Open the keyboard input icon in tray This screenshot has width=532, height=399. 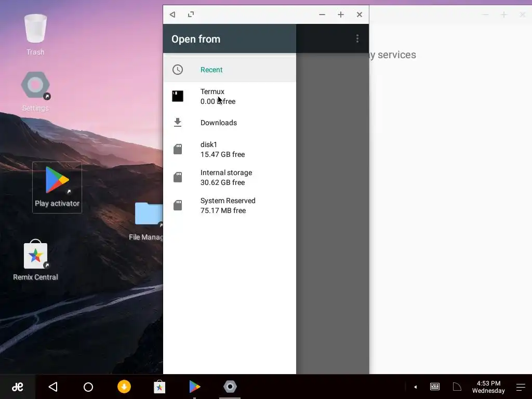click(x=435, y=387)
